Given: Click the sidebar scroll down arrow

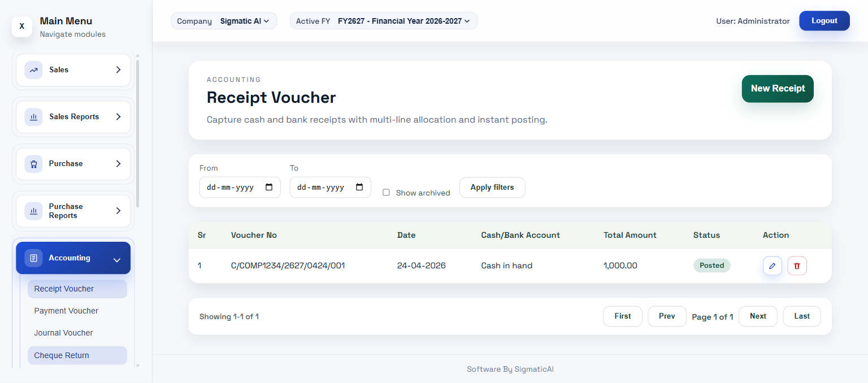Looking at the screenshot, I should [x=137, y=365].
